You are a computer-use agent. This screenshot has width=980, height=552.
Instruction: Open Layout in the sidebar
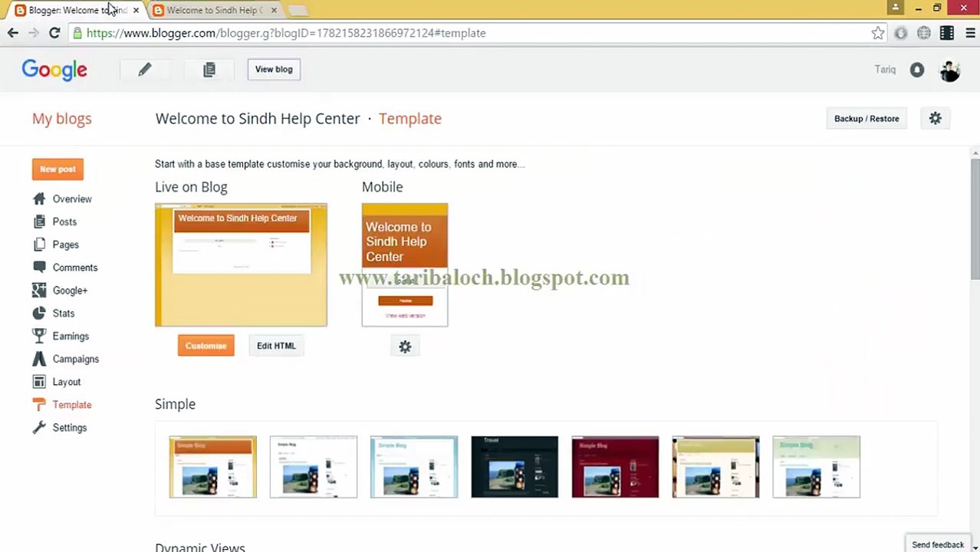click(x=67, y=382)
